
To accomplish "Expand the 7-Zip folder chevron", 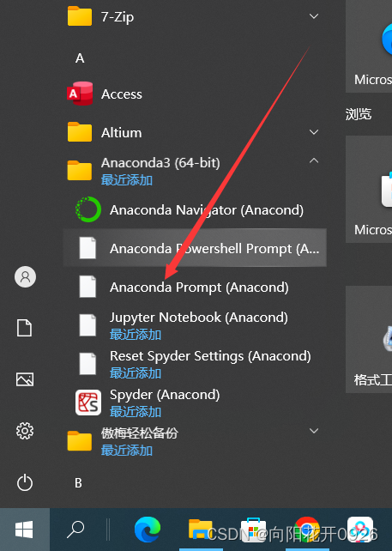I will tap(314, 16).
